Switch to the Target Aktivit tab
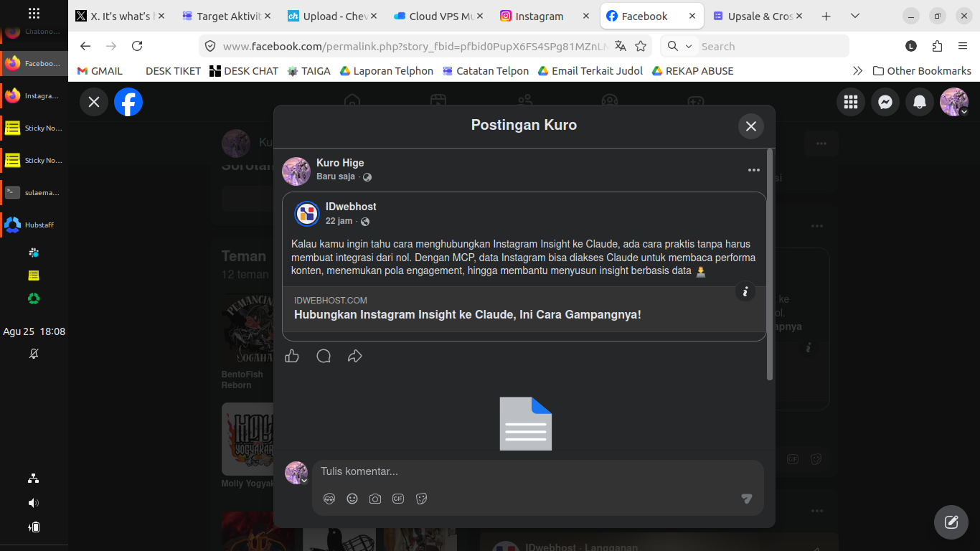980x551 pixels. [226, 16]
